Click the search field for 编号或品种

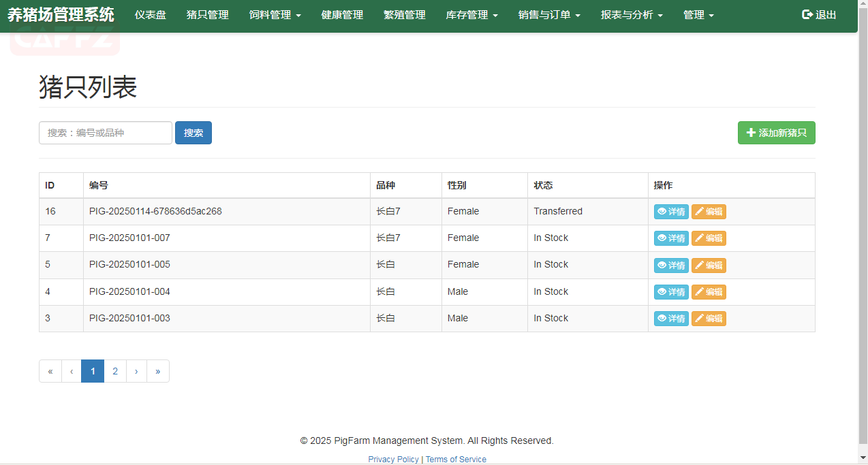point(106,133)
